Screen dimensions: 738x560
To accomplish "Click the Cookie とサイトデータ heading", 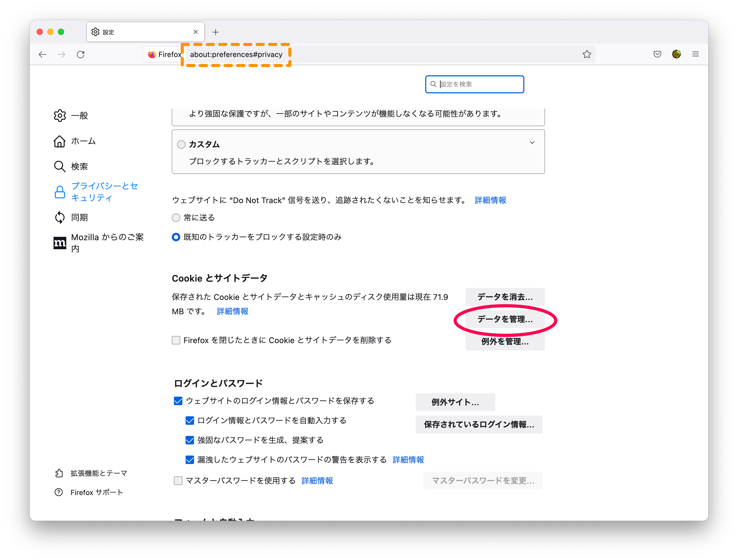I will 219,278.
